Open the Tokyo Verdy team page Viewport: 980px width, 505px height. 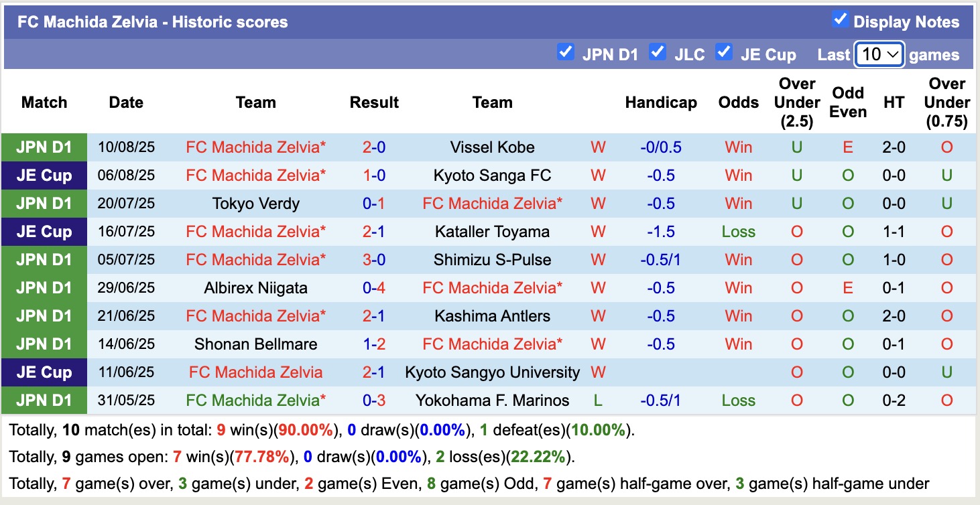[x=255, y=203]
